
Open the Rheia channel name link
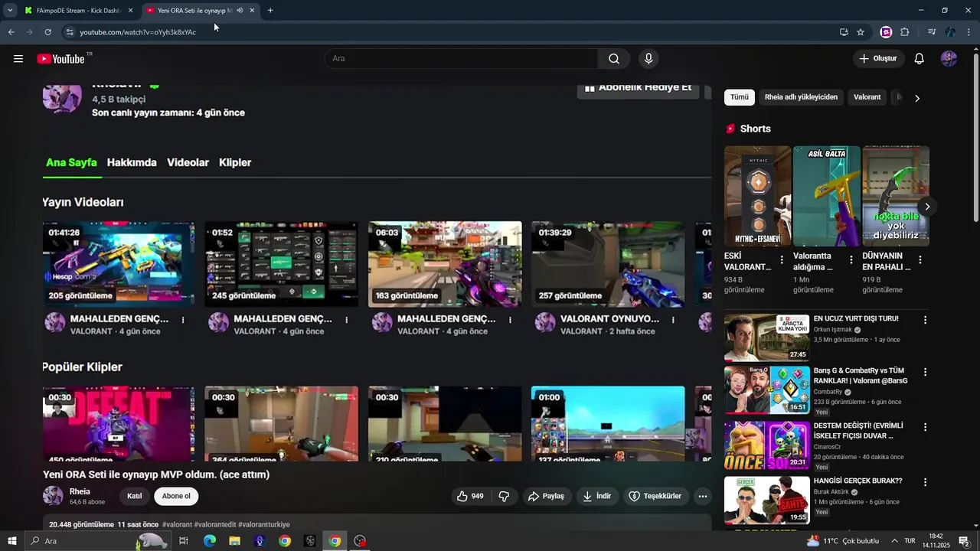80,491
